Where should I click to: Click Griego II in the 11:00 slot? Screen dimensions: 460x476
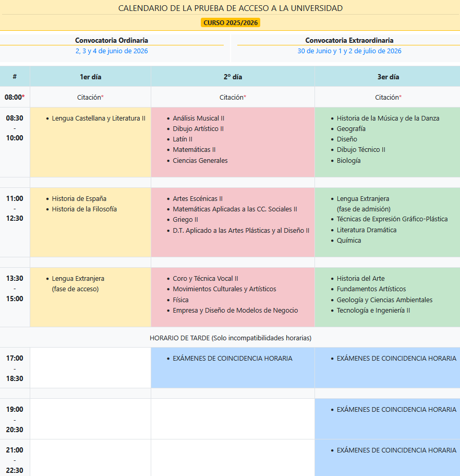pos(185,220)
